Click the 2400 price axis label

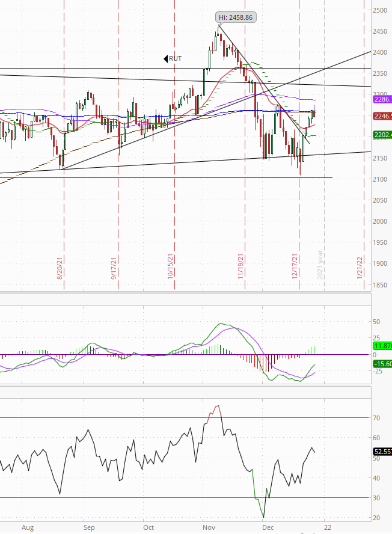click(x=380, y=52)
